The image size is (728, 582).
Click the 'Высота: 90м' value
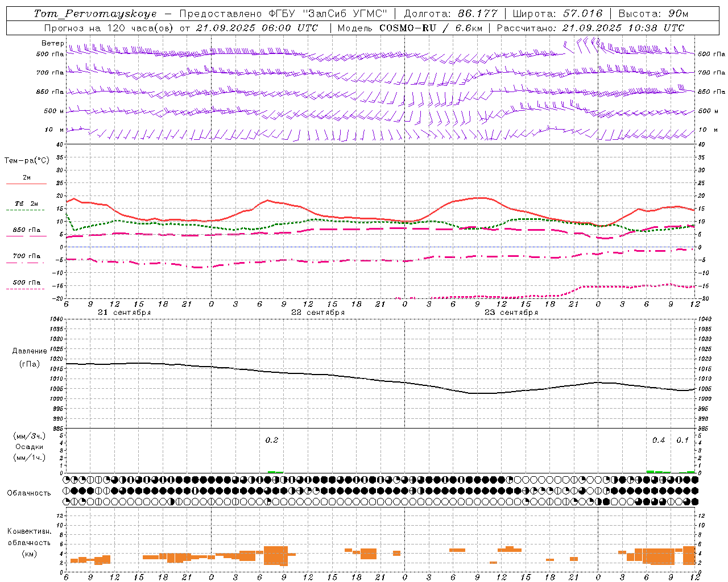[x=653, y=14]
